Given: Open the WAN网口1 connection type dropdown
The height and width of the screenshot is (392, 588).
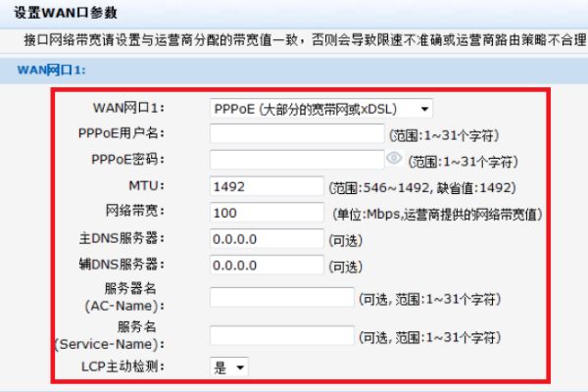Looking at the screenshot, I should (321, 109).
